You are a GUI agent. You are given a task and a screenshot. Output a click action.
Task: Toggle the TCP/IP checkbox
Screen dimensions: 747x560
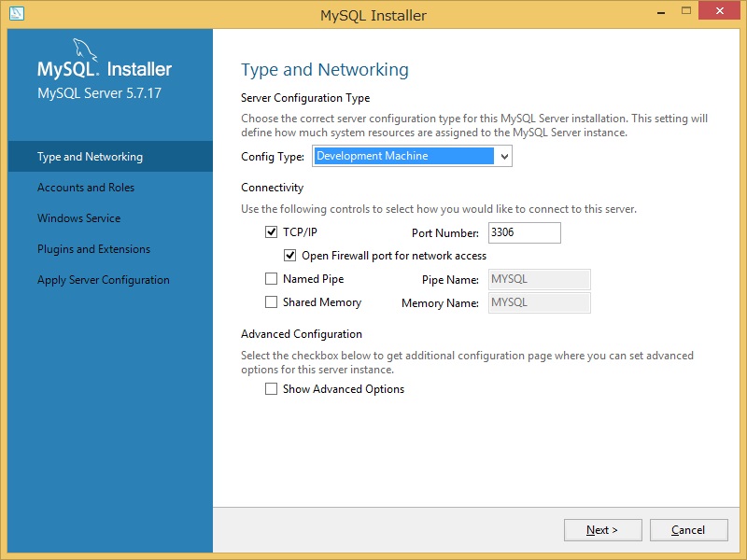[271, 232]
